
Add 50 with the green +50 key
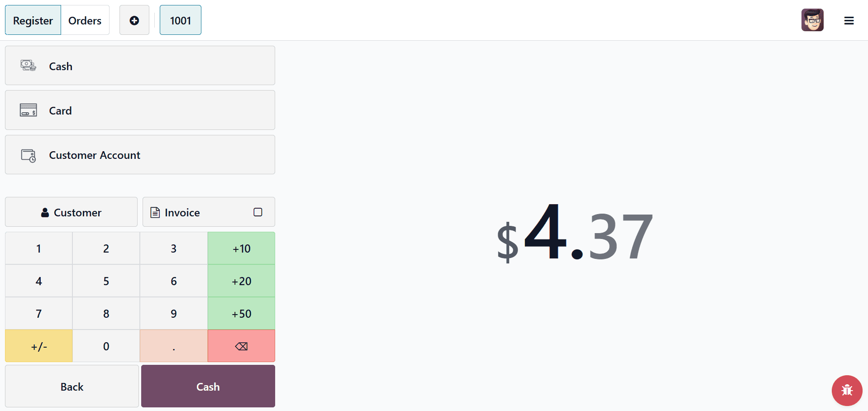(241, 313)
